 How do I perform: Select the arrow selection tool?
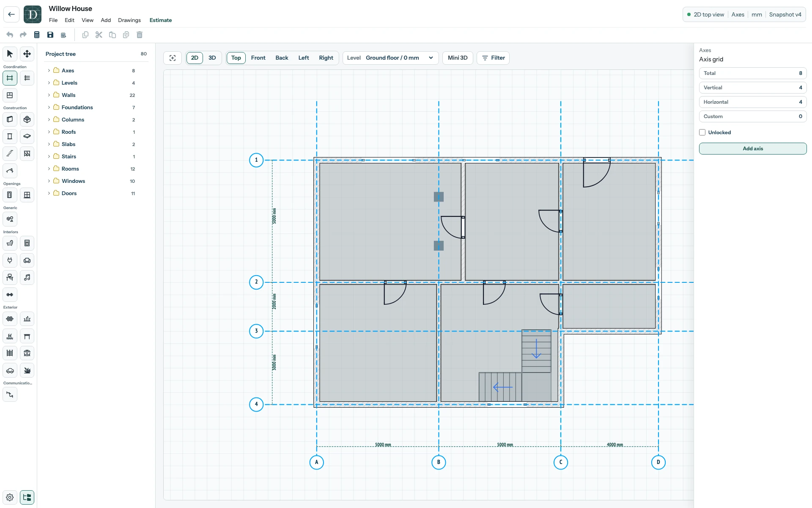10,54
